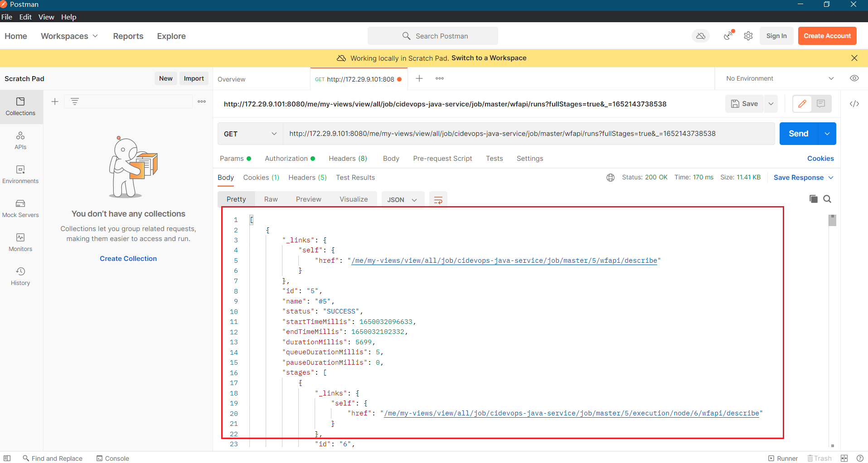Switch to the Params tab
Screen dimensions: 868x463
click(235, 159)
